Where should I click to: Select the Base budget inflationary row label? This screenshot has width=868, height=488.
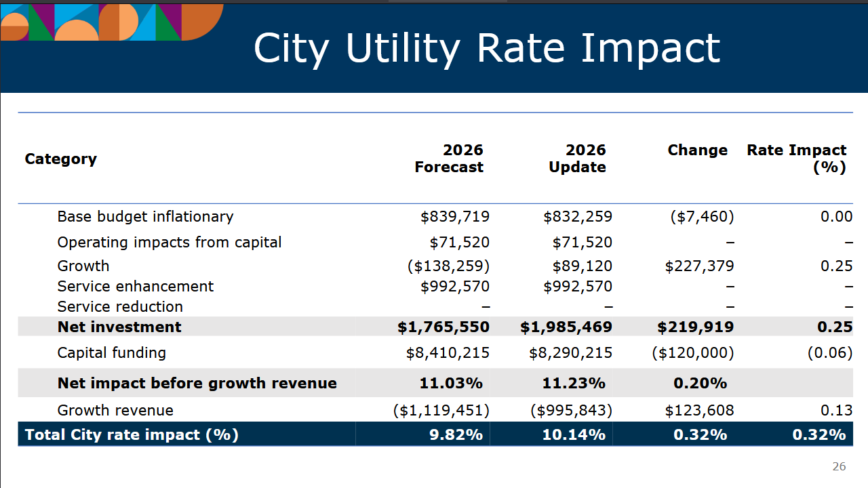pyautogui.click(x=145, y=217)
